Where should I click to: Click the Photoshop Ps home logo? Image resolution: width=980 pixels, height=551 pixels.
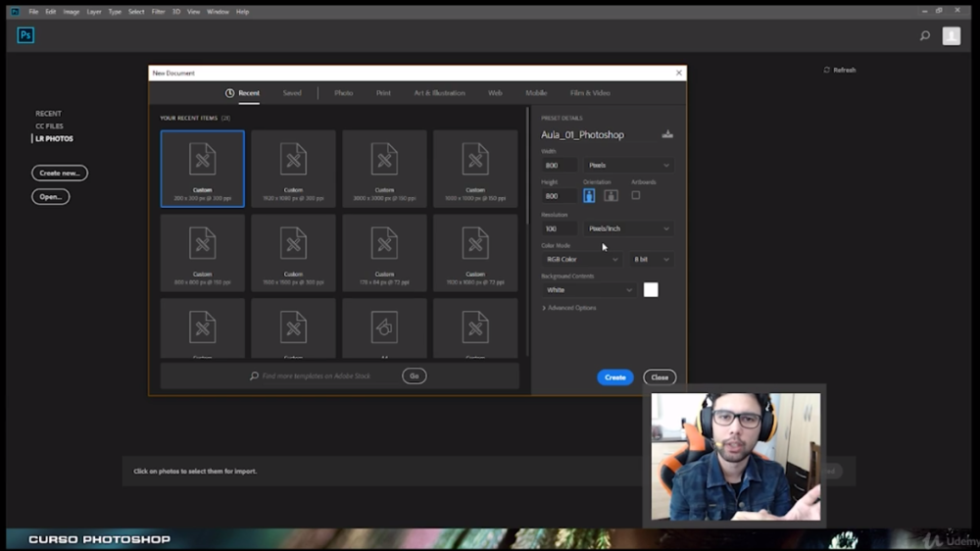(x=25, y=35)
